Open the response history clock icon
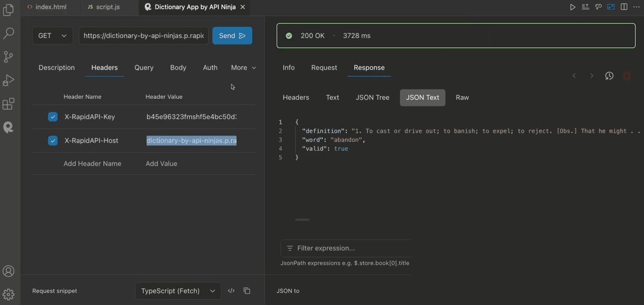Viewport: 644px width, 305px height. (x=609, y=76)
